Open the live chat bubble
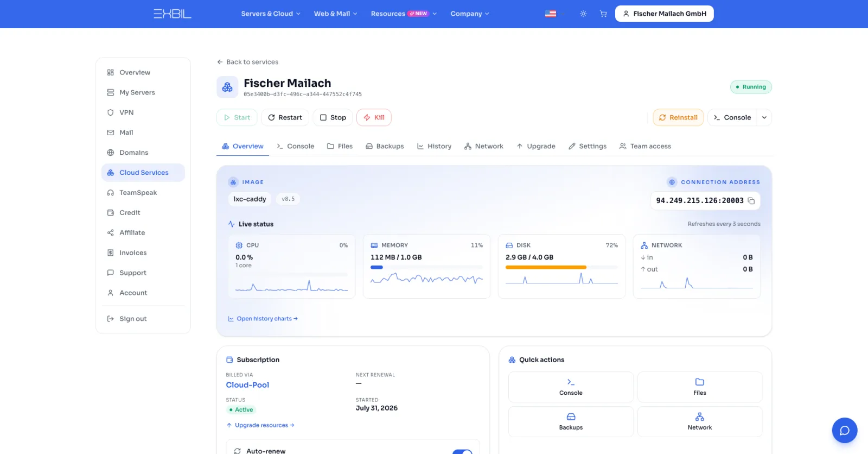Viewport: 868px width, 454px height. 845,430
